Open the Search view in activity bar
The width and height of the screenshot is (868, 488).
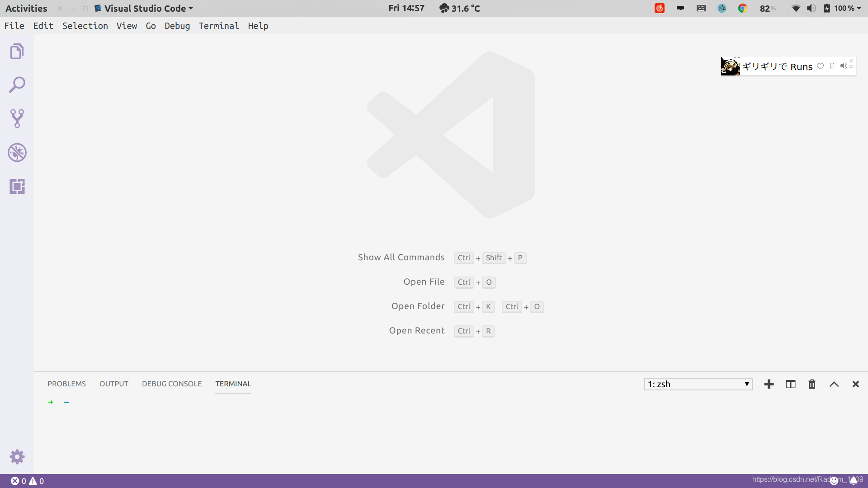coord(17,85)
